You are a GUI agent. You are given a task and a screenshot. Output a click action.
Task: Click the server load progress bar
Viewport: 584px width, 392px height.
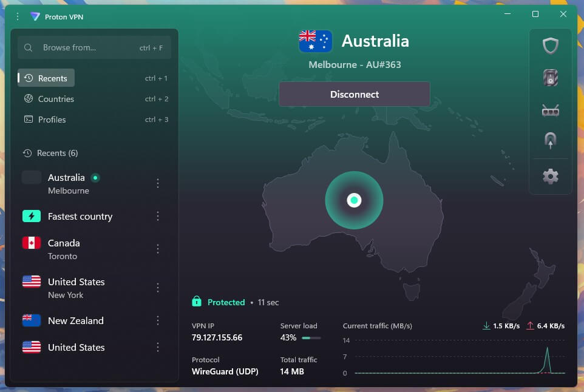[x=311, y=337]
